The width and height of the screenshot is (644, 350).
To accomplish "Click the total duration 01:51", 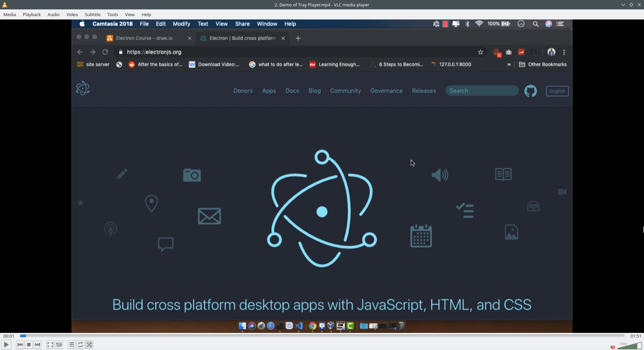I will (x=636, y=336).
